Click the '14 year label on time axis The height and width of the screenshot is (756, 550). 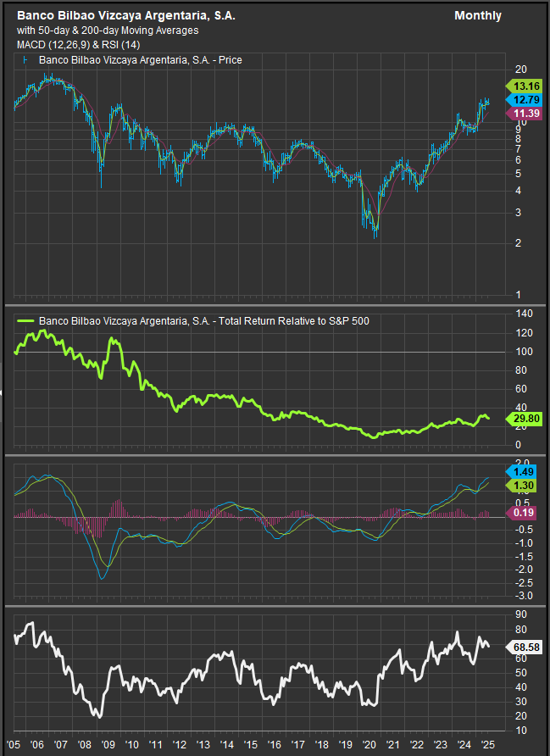pos(226,744)
